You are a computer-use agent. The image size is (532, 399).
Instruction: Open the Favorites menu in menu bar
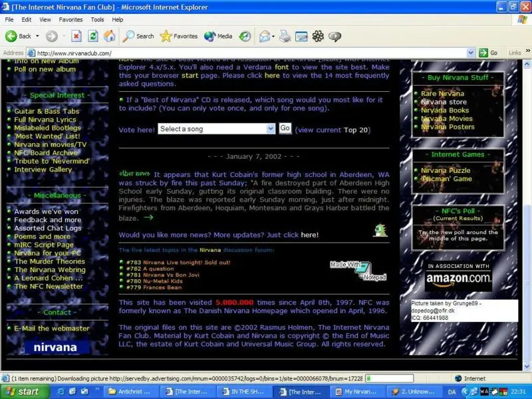(x=70, y=20)
